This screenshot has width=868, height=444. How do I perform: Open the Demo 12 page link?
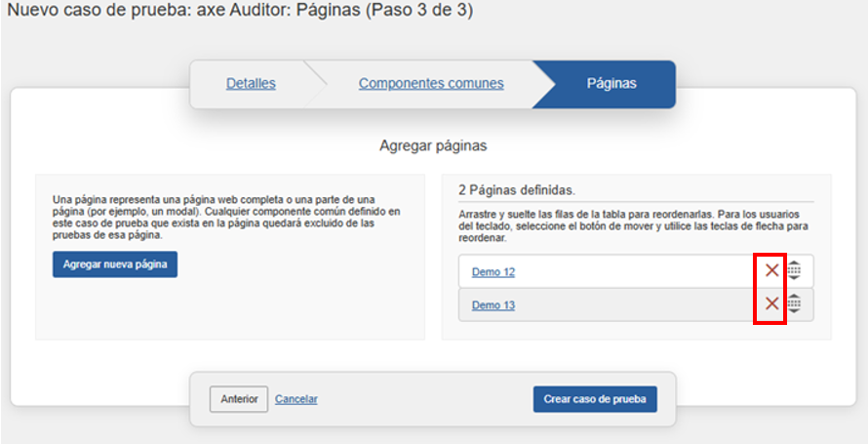point(493,272)
